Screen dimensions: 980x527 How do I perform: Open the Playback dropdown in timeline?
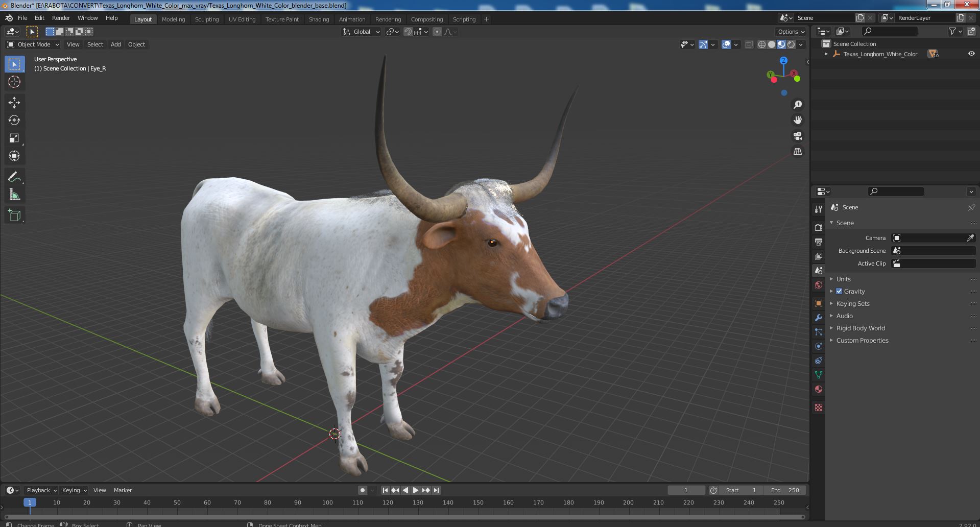pos(41,490)
